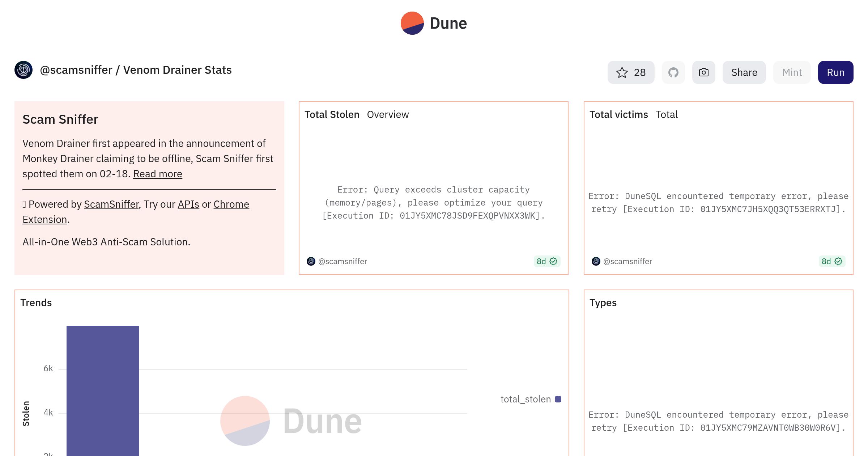Select the Total Stolen error message text
The image size is (868, 456).
tap(433, 203)
